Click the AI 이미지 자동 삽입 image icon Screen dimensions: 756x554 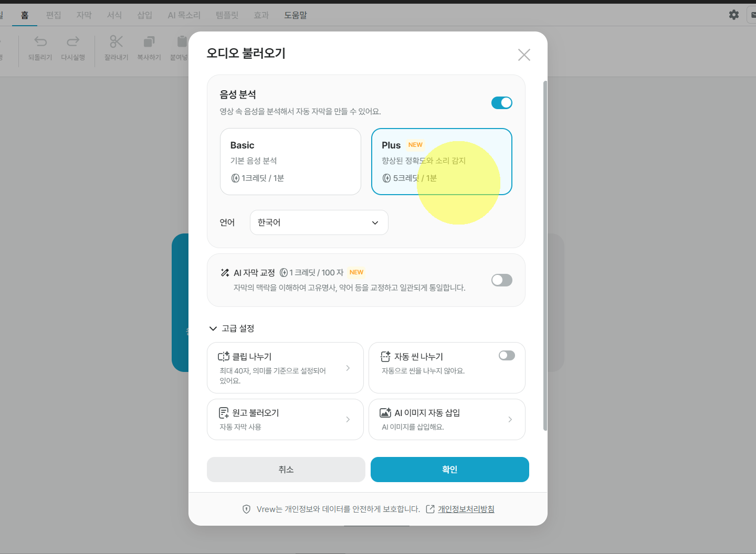(385, 413)
